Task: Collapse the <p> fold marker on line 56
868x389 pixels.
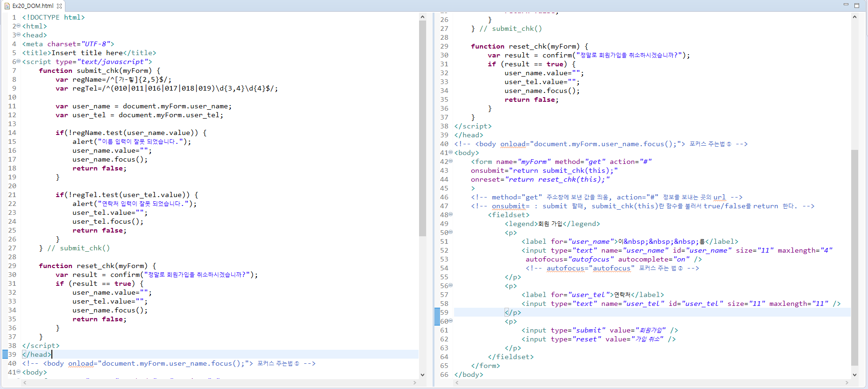Action: (451, 285)
